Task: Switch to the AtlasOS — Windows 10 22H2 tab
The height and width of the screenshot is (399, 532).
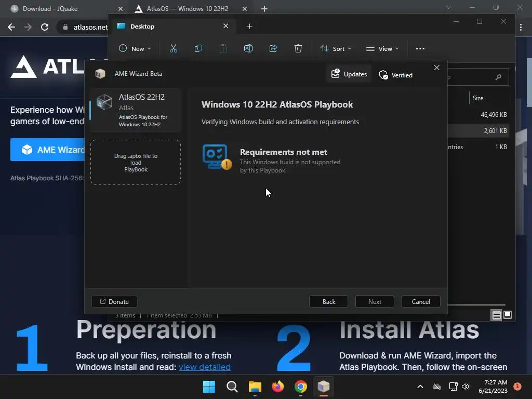Action: (x=187, y=9)
